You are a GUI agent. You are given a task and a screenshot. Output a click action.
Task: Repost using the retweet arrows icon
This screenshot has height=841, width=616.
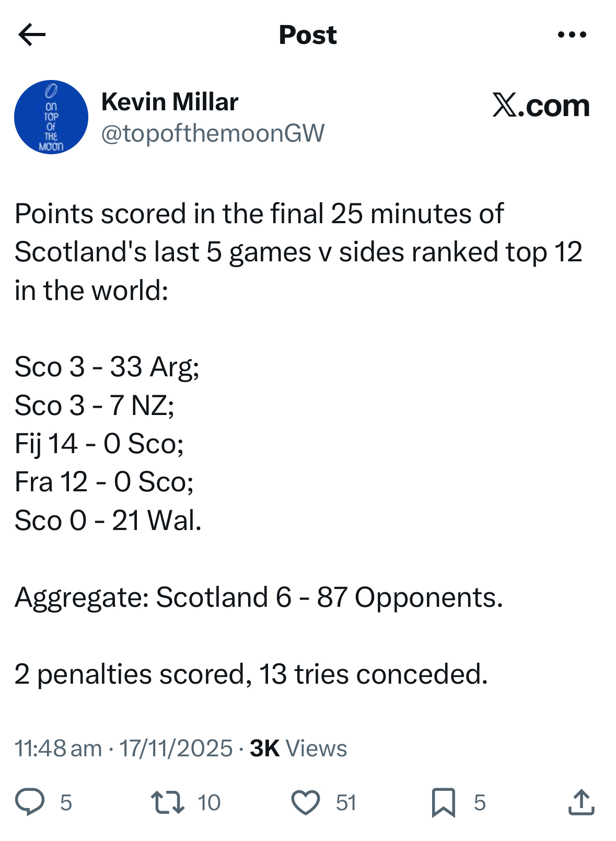167,802
